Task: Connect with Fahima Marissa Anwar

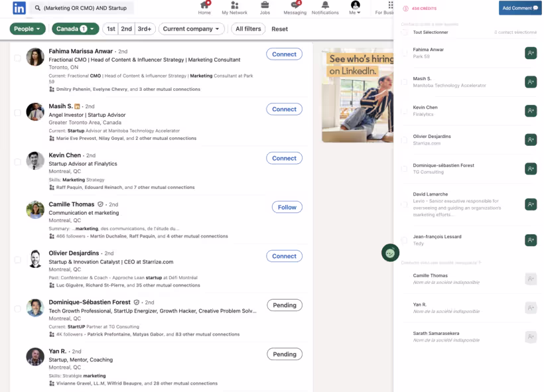Action: pyautogui.click(x=284, y=54)
